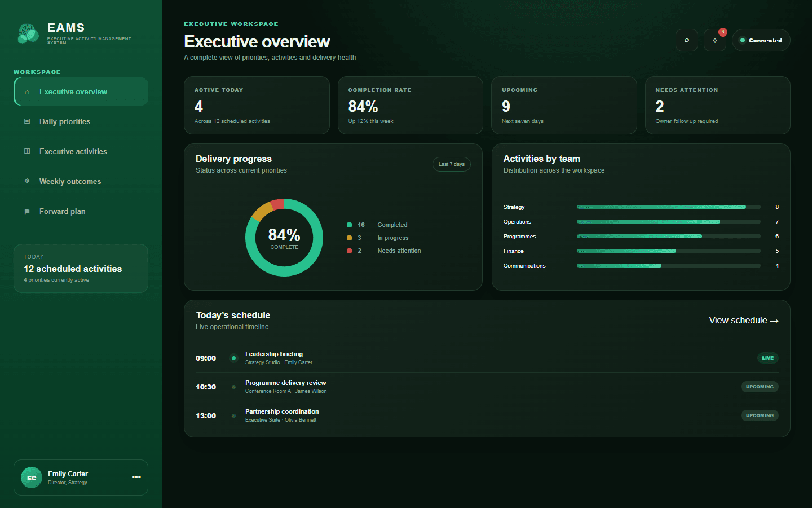This screenshot has height=508, width=812.
Task: Select the Partnership coordination entry
Action: 487,415
